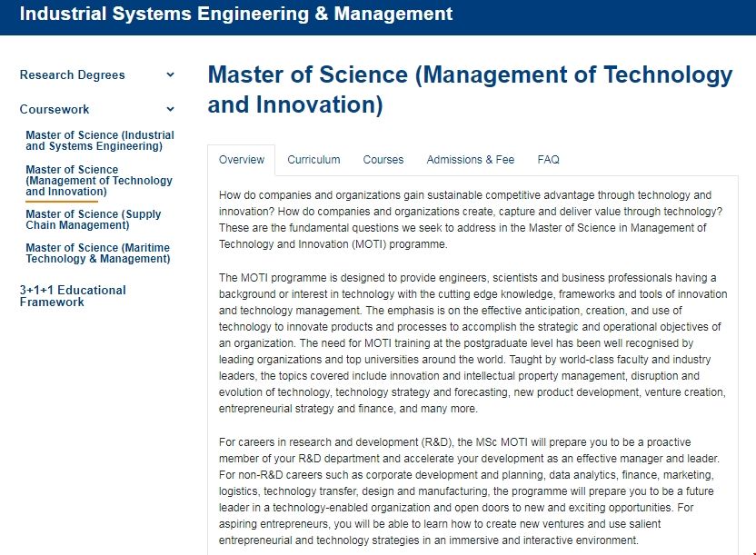Click the paragraph starting "The MOTI programme"
Viewport: 756px width, 555px height.
[x=472, y=343]
